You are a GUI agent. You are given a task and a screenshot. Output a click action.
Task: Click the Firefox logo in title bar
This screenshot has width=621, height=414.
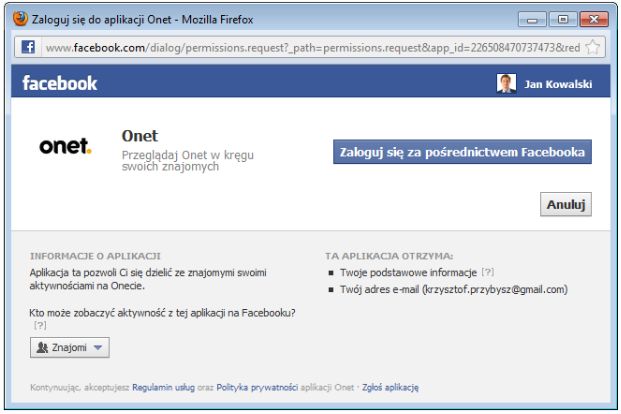20,19
